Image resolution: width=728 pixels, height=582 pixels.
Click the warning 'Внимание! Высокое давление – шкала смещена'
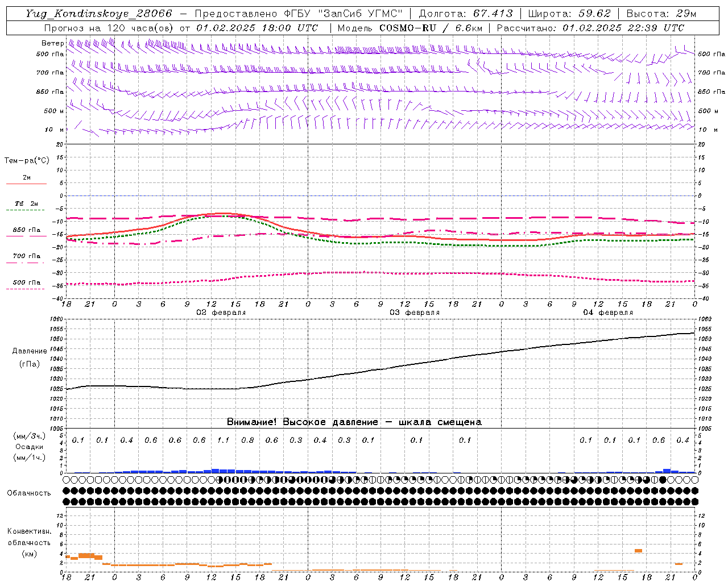tap(354, 422)
